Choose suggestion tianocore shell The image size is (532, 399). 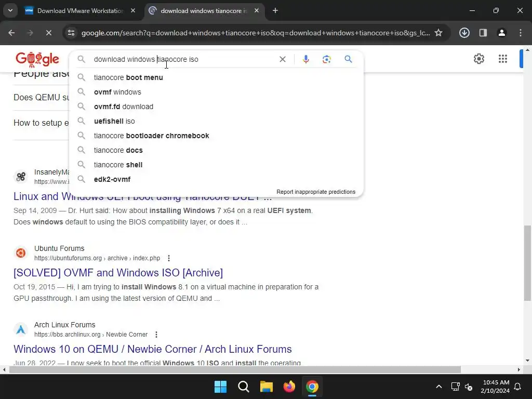pyautogui.click(x=217, y=165)
